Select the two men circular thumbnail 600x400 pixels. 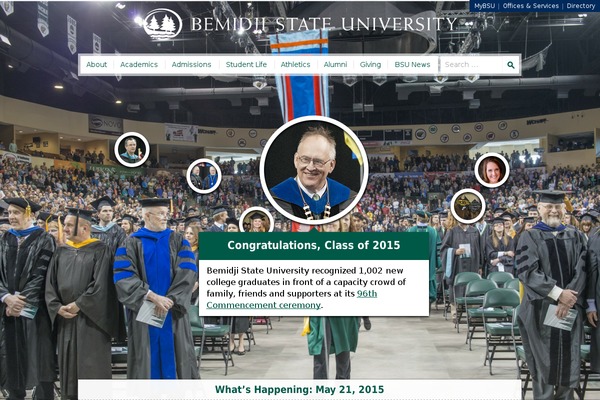coord(204,176)
